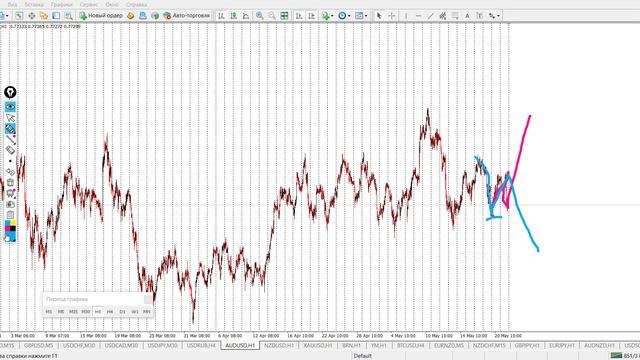Open the Вставка menu
This screenshot has height=360, width=640.
(x=34, y=4)
